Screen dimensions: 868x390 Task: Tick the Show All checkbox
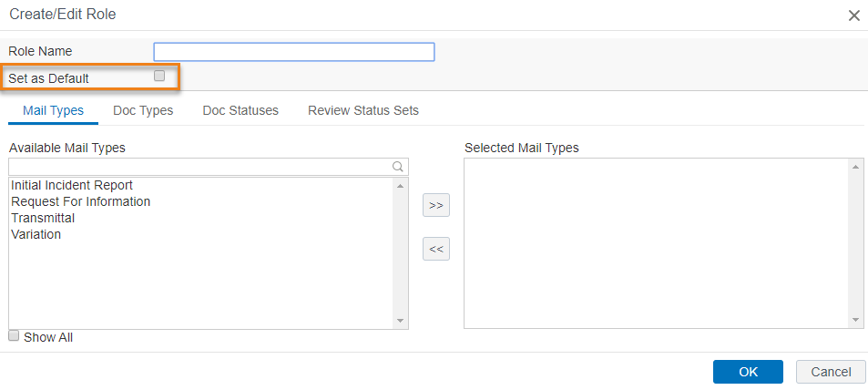14,335
